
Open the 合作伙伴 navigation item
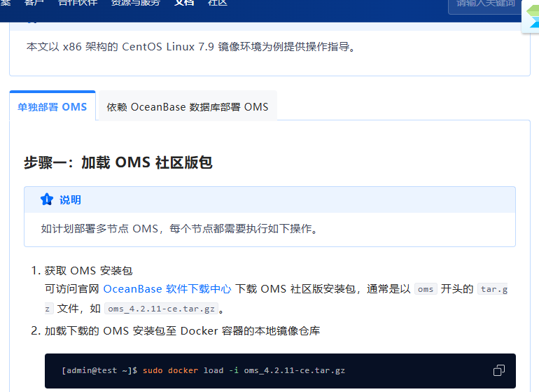point(78,3)
